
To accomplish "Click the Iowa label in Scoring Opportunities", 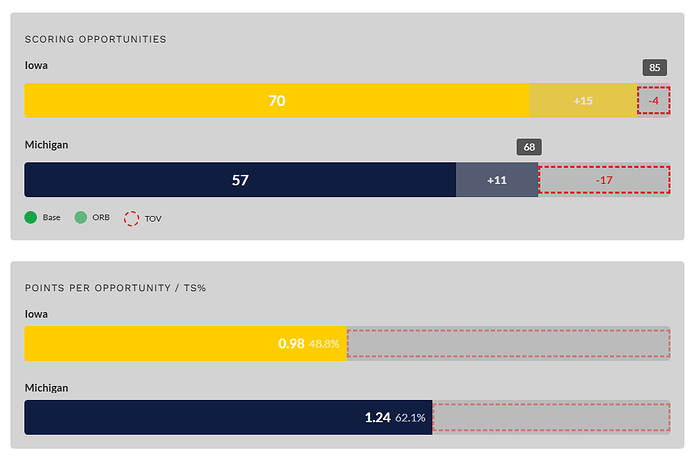I will [37, 64].
